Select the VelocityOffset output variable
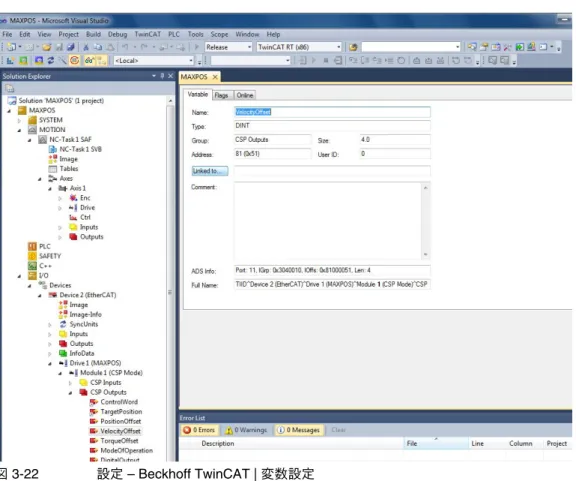Viewport: 576px width, 481px height. coord(120,431)
